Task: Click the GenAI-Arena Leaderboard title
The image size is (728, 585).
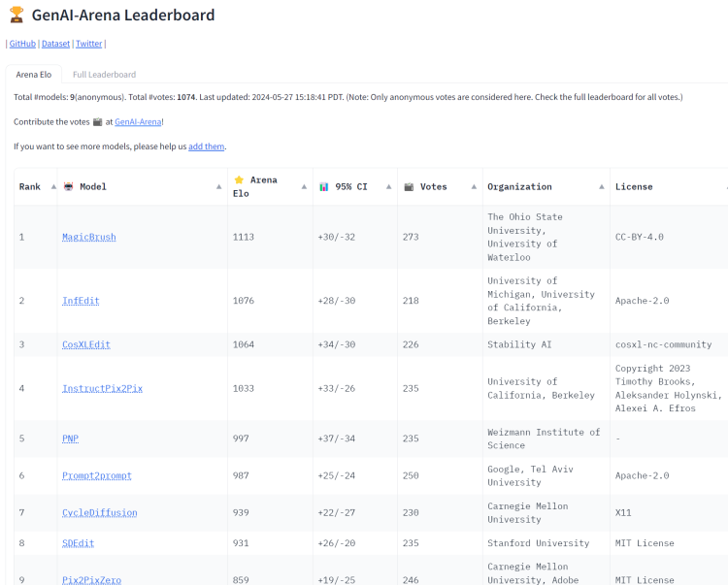Action: (123, 15)
